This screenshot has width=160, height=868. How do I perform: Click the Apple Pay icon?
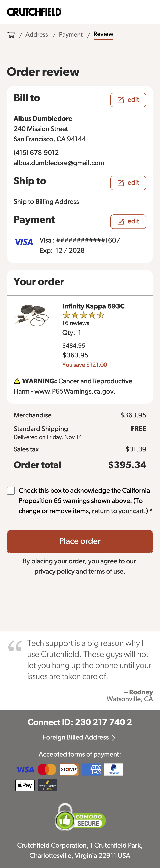(25, 785)
